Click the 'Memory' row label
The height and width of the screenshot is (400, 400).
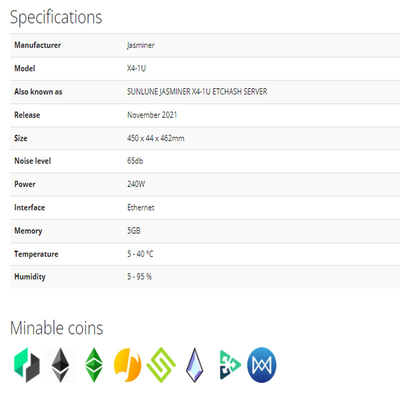tap(28, 231)
